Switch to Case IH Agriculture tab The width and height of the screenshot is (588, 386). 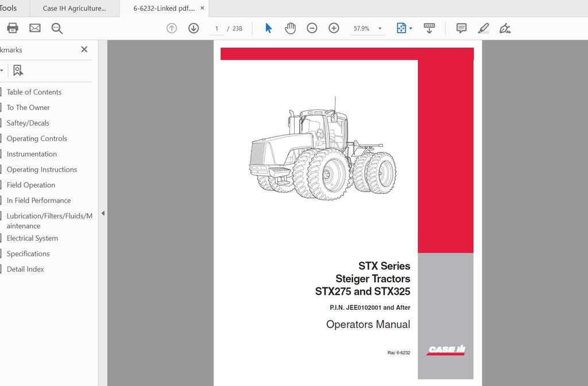[74, 9]
